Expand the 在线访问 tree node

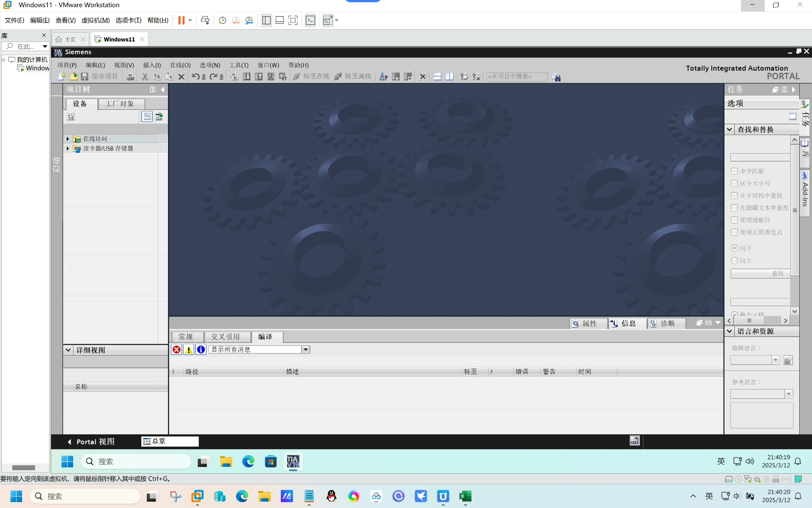tap(68, 139)
